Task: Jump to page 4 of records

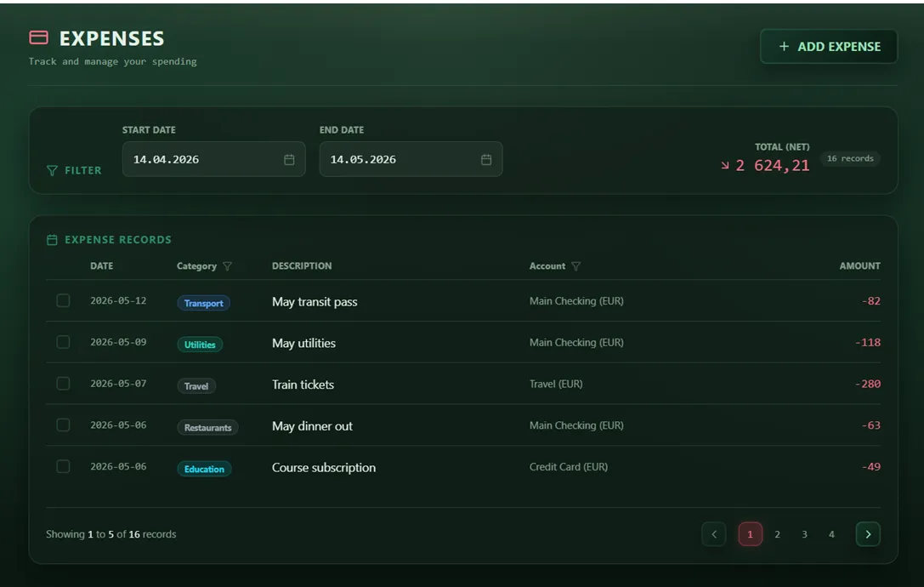Action: click(831, 534)
